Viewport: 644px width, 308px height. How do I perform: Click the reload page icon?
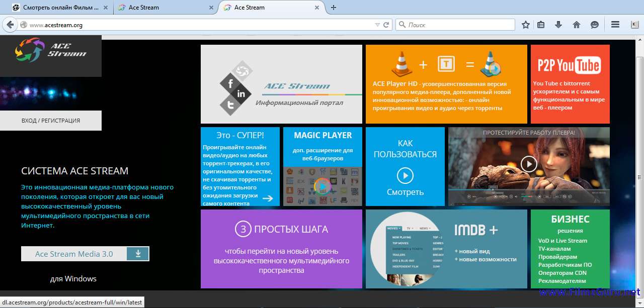pos(386,25)
